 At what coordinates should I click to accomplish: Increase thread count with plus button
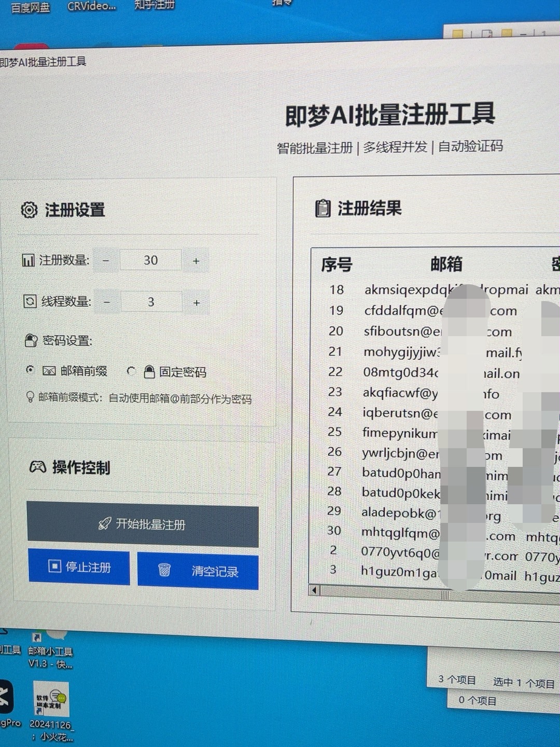tap(197, 302)
